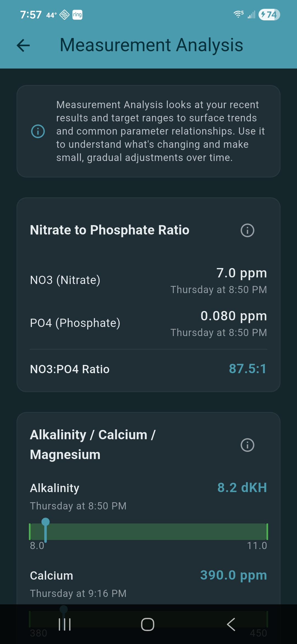This screenshot has width=297, height=644.
Task: Tap the back arrow in header
Action: pos(23,45)
